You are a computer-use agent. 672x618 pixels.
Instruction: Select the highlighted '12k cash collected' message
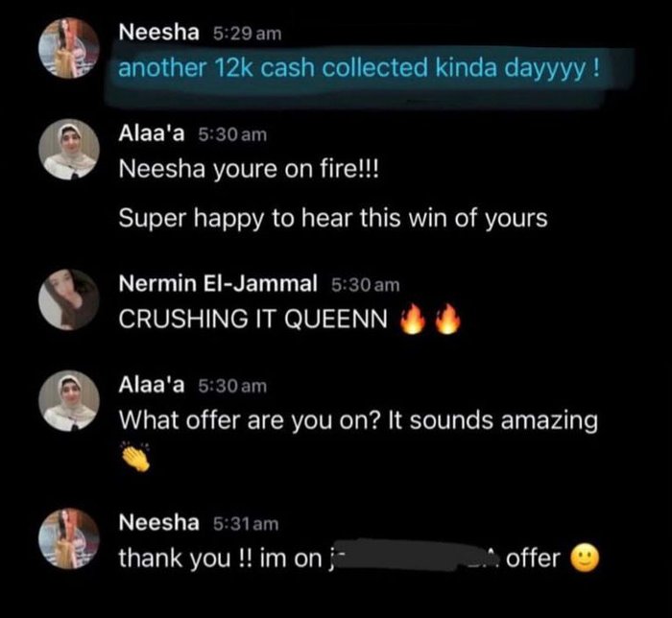(x=359, y=68)
